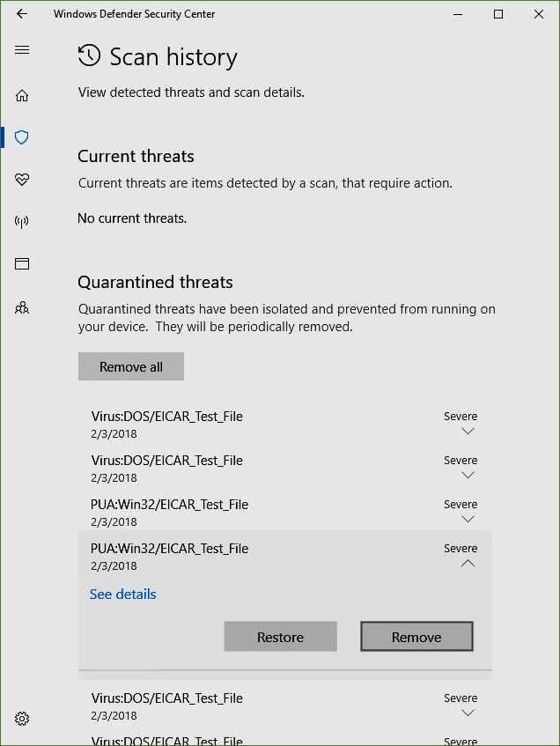Remove the selected quarantined threat

[x=416, y=637]
